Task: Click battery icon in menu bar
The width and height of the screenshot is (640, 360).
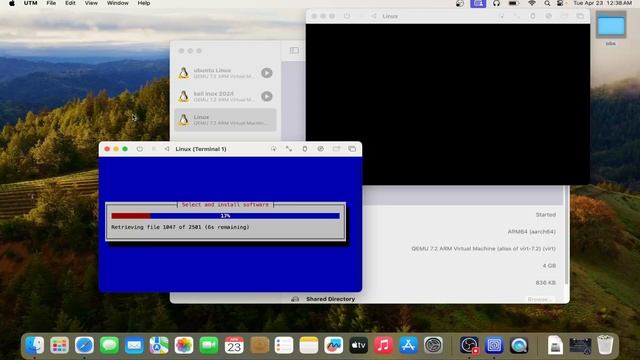Action: pos(513,3)
